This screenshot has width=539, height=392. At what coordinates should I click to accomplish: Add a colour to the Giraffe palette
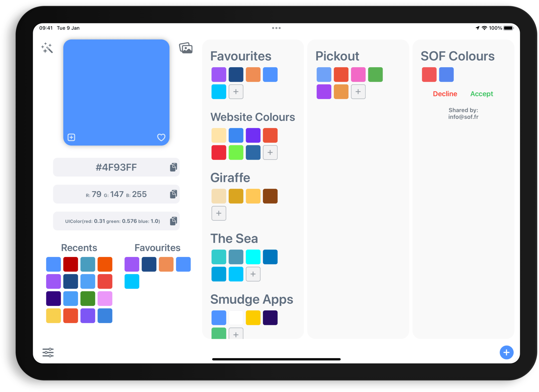[x=219, y=213]
